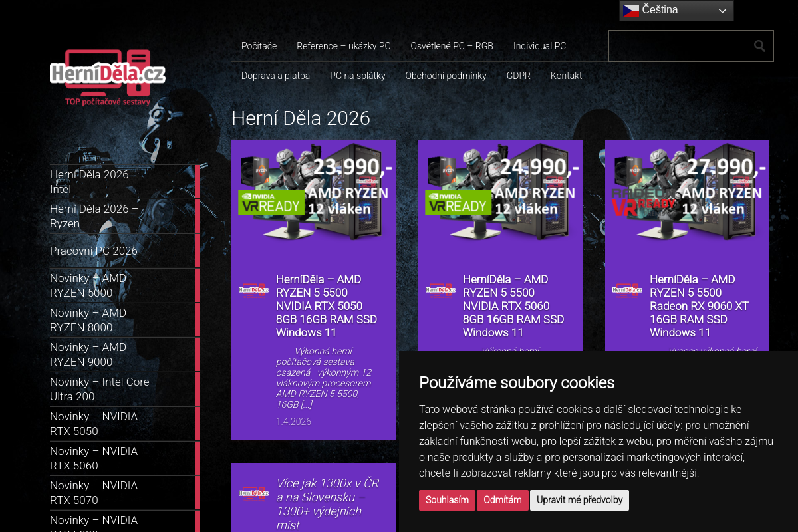Click the small logo beside RTX 5060 listing
This screenshot has height=532, width=798.
[x=440, y=290]
